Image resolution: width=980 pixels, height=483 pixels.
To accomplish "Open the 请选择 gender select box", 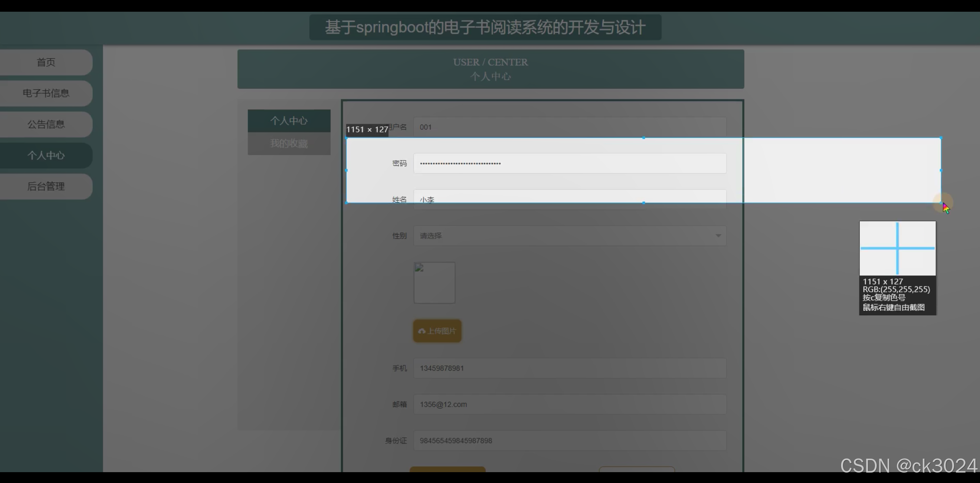I will pyautogui.click(x=564, y=236).
